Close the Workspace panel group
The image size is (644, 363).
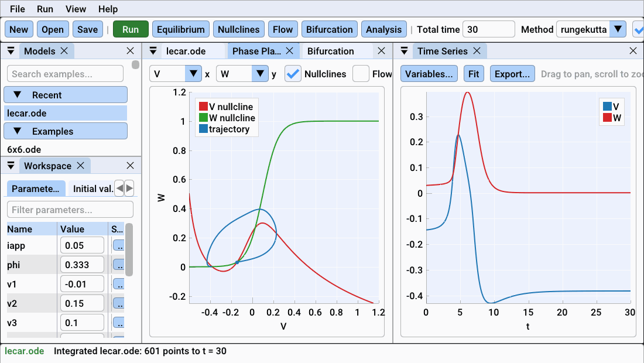[x=130, y=166]
